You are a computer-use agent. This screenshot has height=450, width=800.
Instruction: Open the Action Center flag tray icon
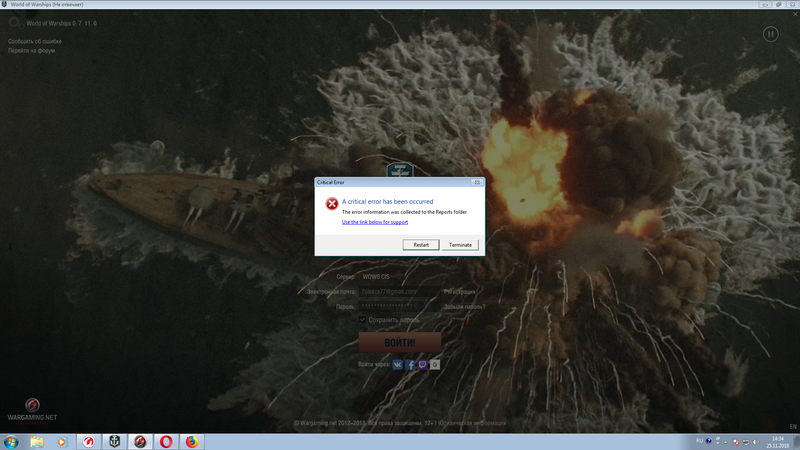pos(736,442)
